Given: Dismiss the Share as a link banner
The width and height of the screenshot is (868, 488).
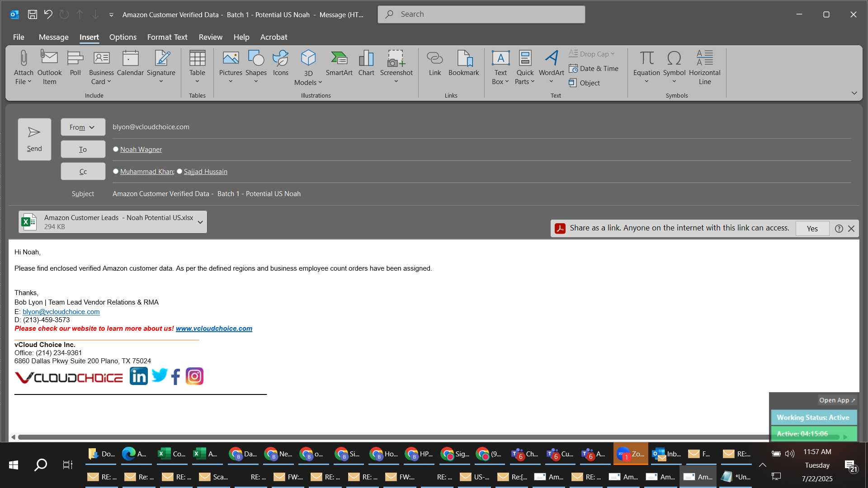Looking at the screenshot, I should click(851, 229).
